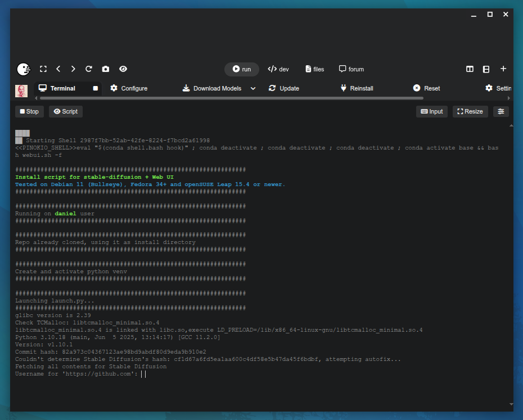Add a new tab with plus icon
Viewport: 523px width, 420px height.
[x=503, y=69]
